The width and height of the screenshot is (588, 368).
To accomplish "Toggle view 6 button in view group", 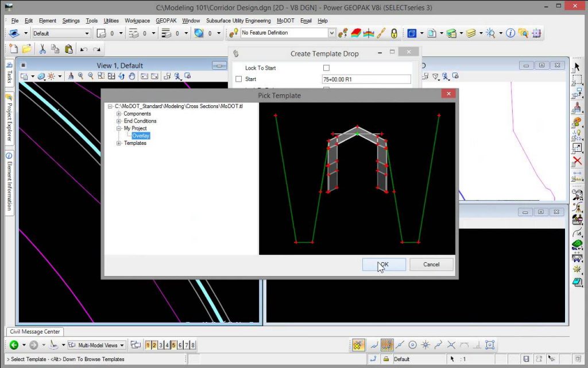I will (x=180, y=345).
